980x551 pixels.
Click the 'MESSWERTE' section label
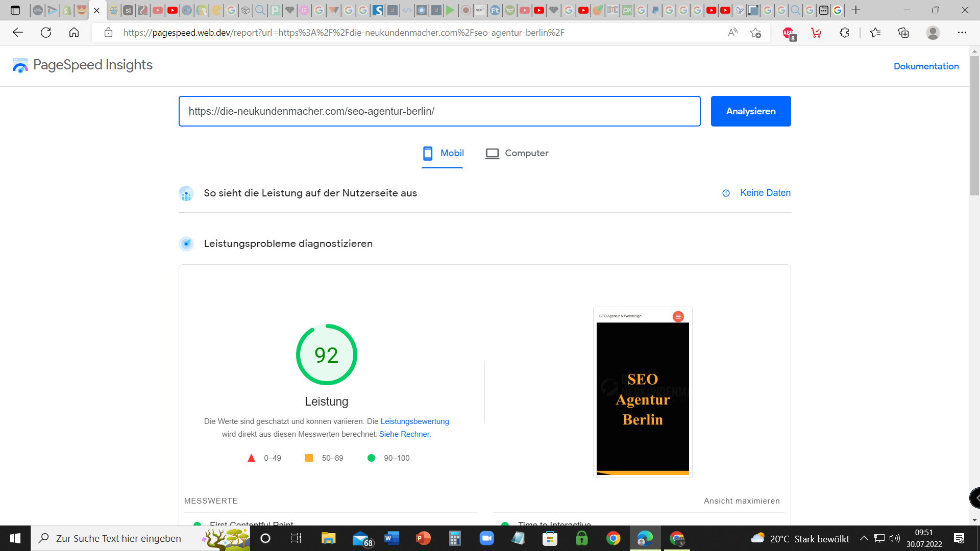click(x=211, y=501)
